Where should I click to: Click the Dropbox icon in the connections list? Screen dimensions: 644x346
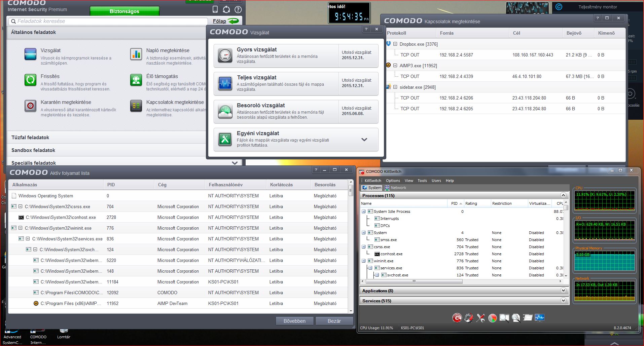[389, 44]
